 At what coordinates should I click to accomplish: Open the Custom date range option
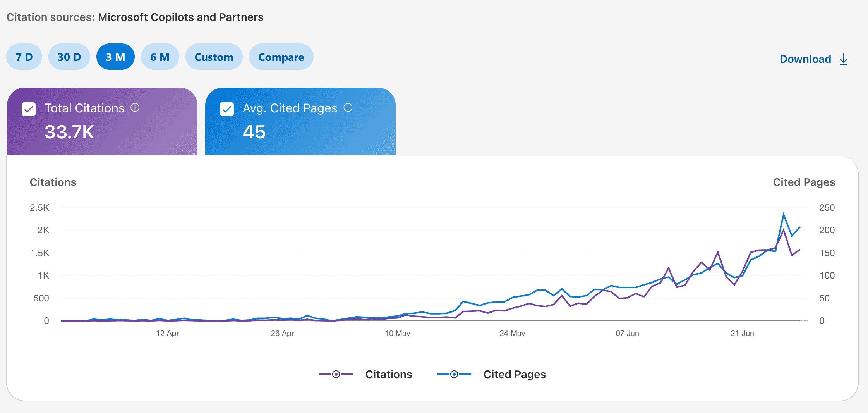214,57
